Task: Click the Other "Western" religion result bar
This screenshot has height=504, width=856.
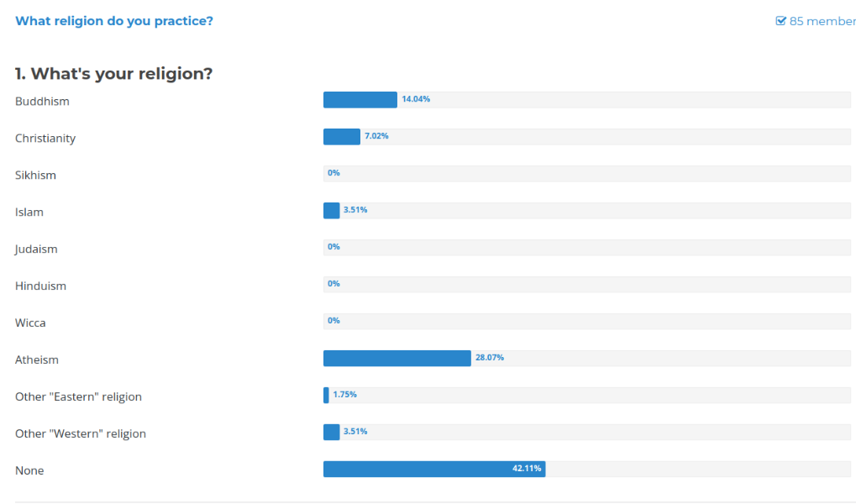Action: (x=332, y=433)
